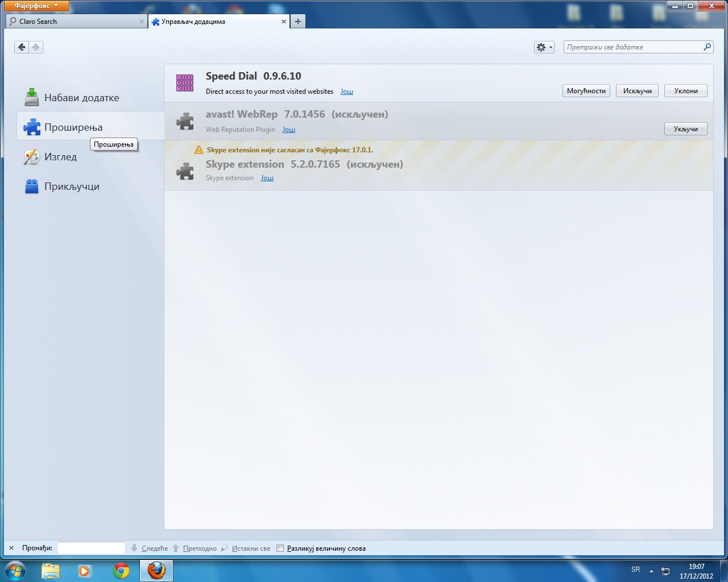Open the Набави додатке category

[x=90, y=98]
